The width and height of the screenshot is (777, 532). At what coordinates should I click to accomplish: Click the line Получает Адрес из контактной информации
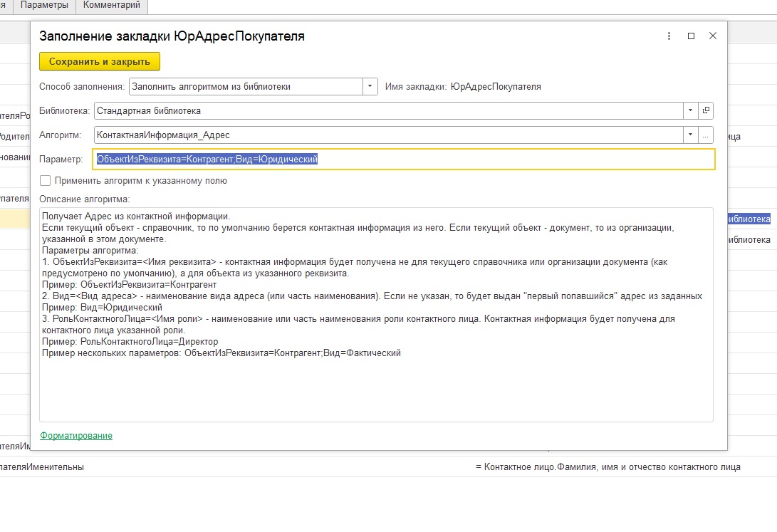pos(136,217)
